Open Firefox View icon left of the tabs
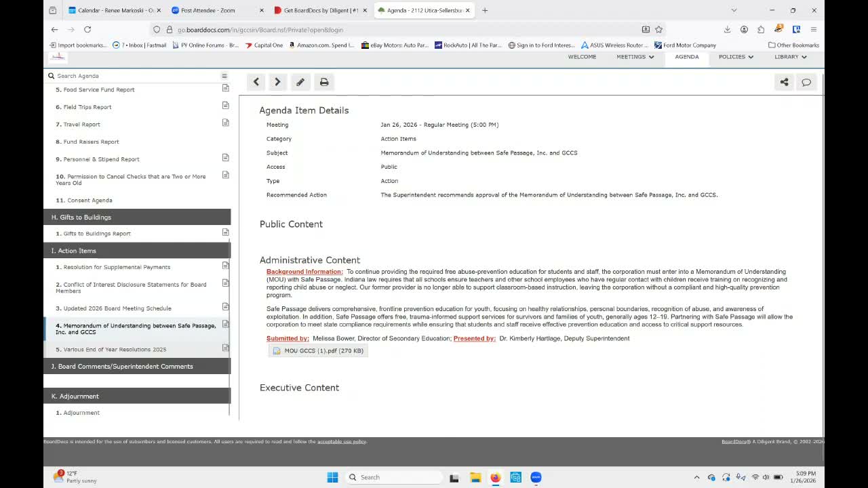This screenshot has height=488, width=868. (53, 10)
